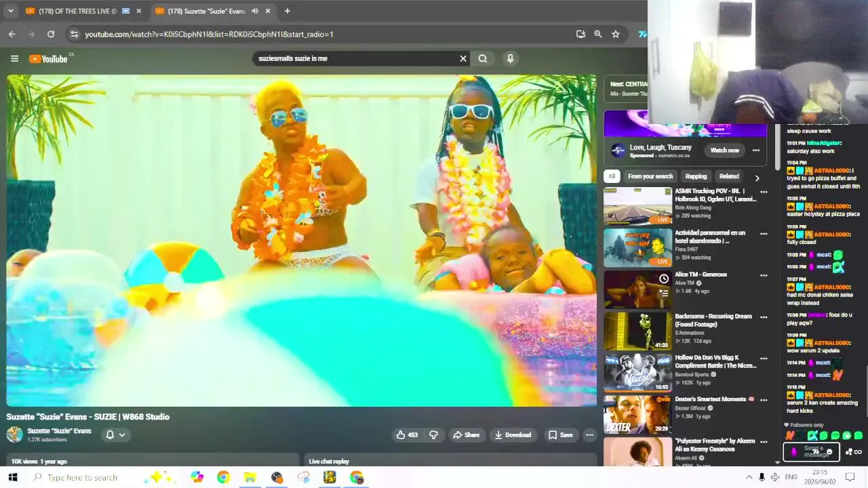Viewport: 868px width, 488px height.
Task: Reload the current page
Action: click(x=51, y=34)
